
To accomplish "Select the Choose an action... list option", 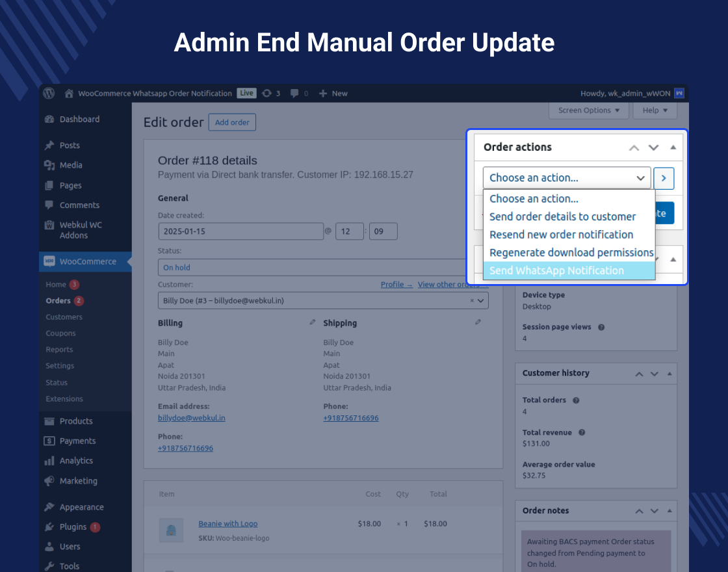I will pos(569,199).
